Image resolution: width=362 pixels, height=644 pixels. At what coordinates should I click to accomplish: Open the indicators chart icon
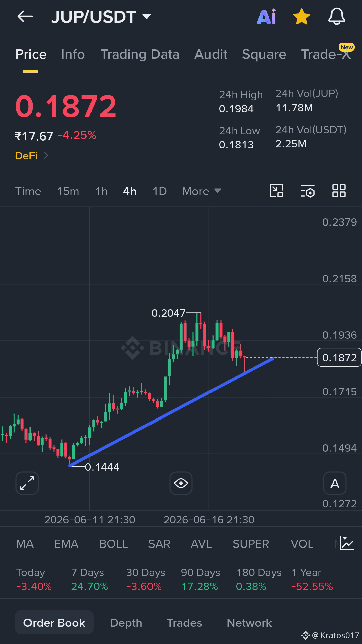[347, 543]
